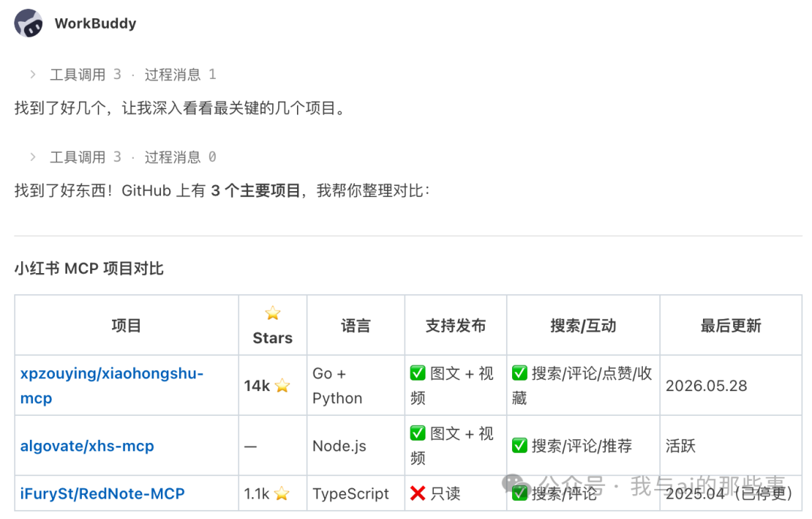Image resolution: width=812 pixels, height=519 pixels.
Task: Click the 语言 column header
Action: click(x=356, y=326)
